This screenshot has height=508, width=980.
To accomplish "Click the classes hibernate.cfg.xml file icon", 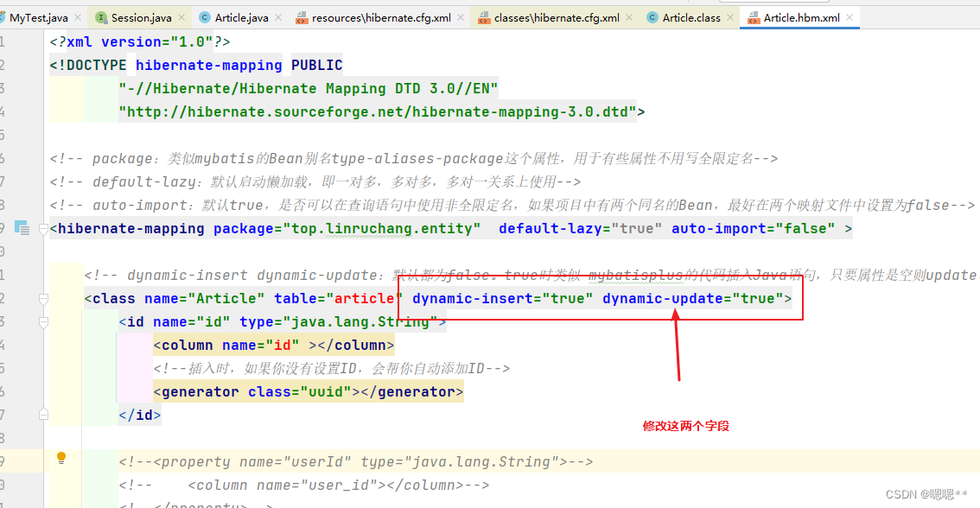I will point(484,17).
